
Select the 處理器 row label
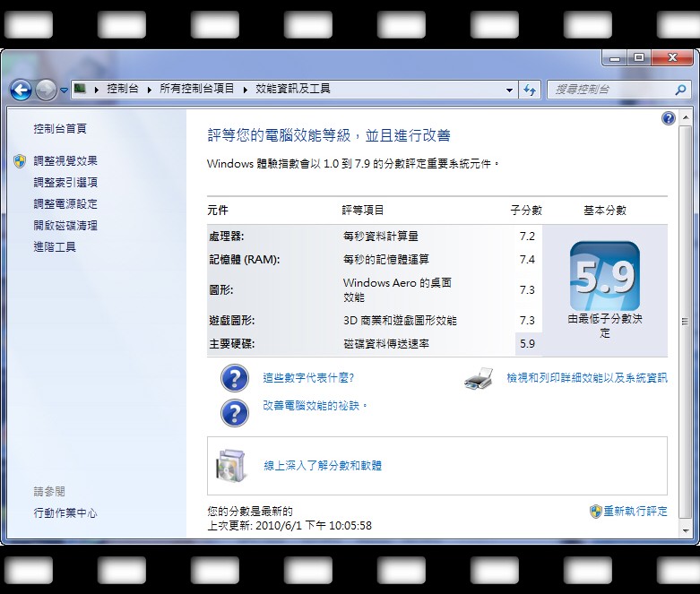pyautogui.click(x=227, y=237)
